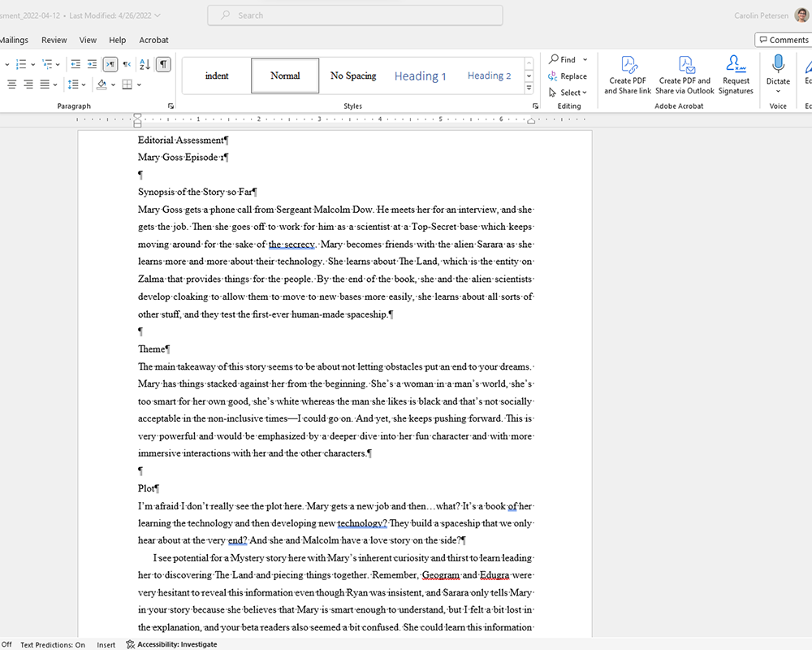Click the Decrease Indent icon
The width and height of the screenshot is (812, 650).
[76, 64]
